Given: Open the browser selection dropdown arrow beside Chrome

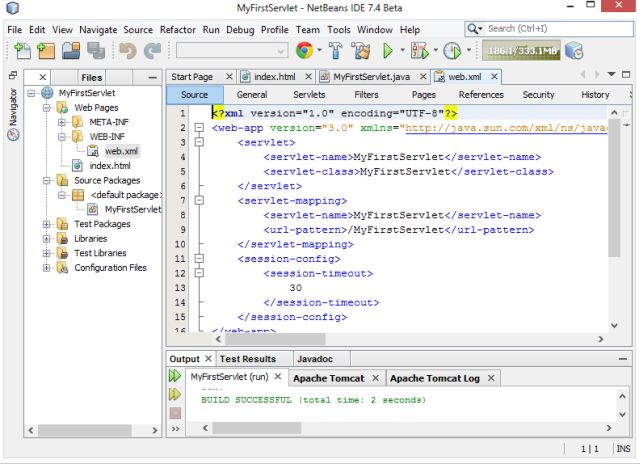Looking at the screenshot, I should point(319,50).
